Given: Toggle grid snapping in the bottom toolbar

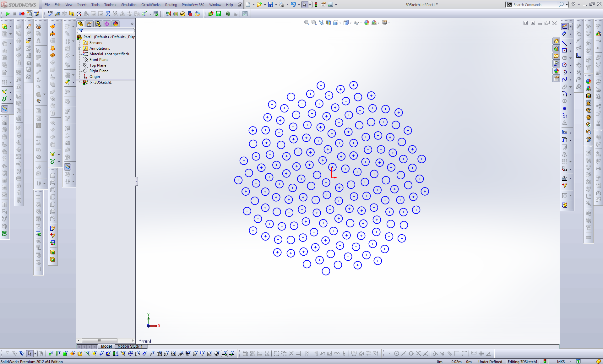Looking at the screenshot, I should 481,354.
